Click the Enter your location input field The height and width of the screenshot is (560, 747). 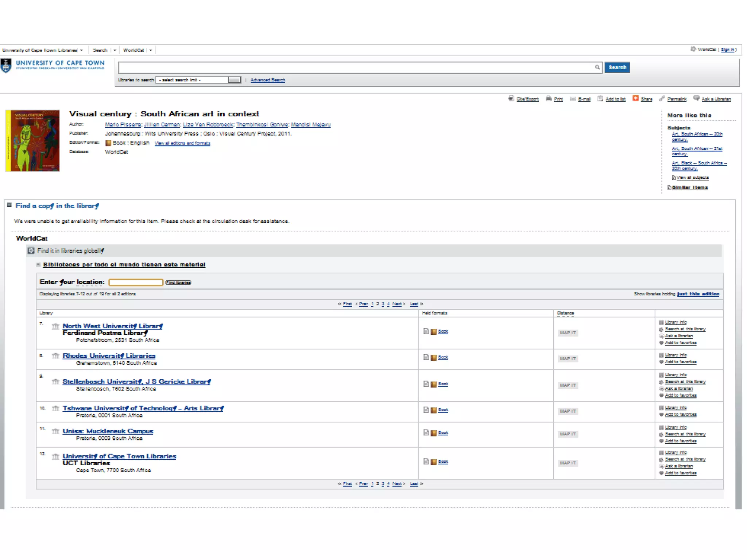[x=136, y=282]
